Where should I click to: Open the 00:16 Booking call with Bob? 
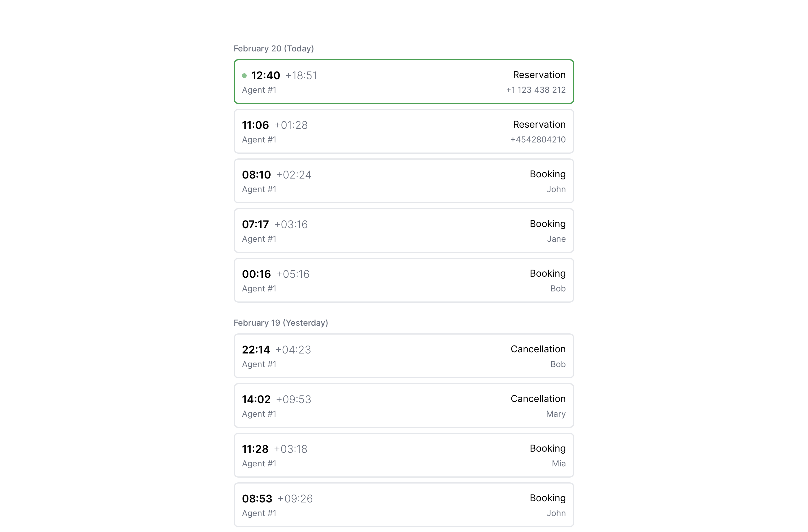[403, 280]
